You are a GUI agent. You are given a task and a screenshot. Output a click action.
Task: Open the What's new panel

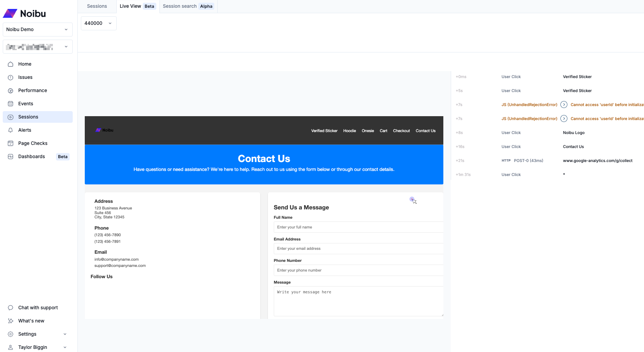(31, 321)
